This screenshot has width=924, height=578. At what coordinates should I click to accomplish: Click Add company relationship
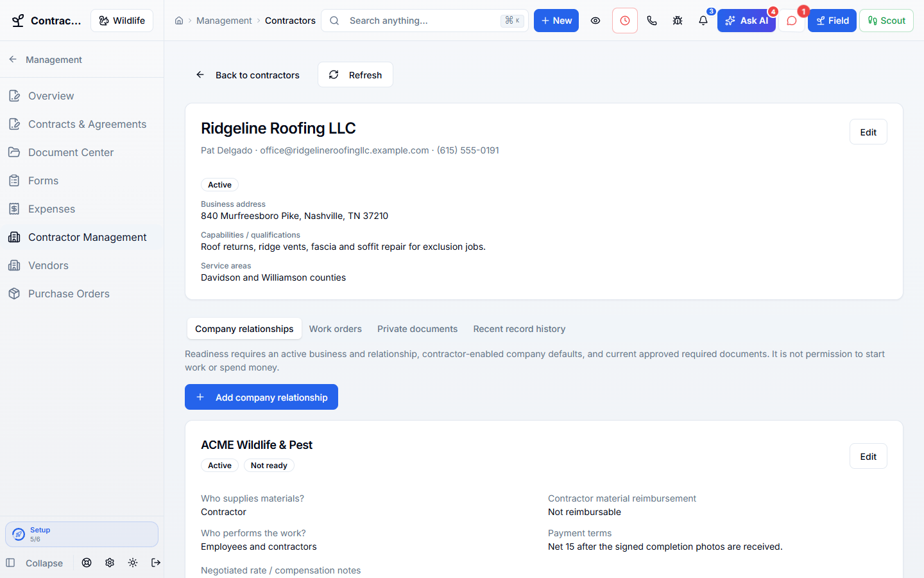[261, 397]
